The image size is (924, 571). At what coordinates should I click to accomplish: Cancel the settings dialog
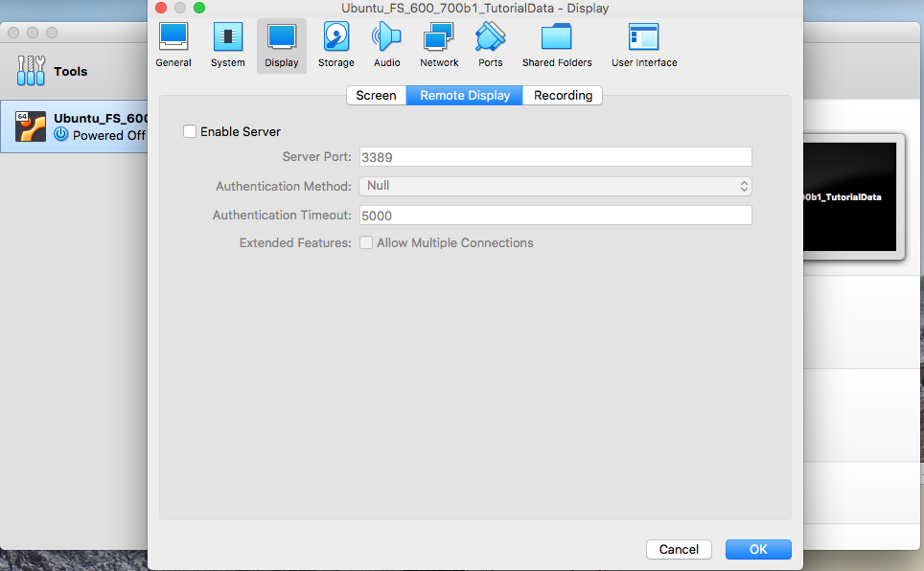[x=679, y=549]
